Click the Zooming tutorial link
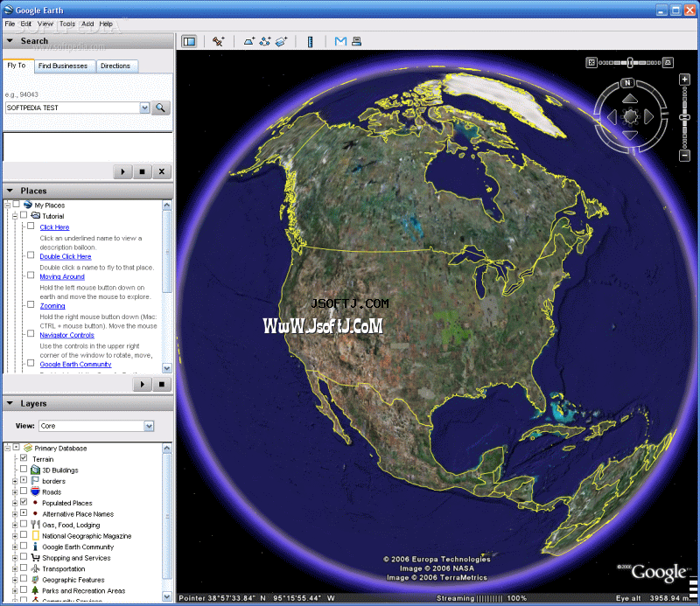The image size is (700, 606). (x=52, y=306)
